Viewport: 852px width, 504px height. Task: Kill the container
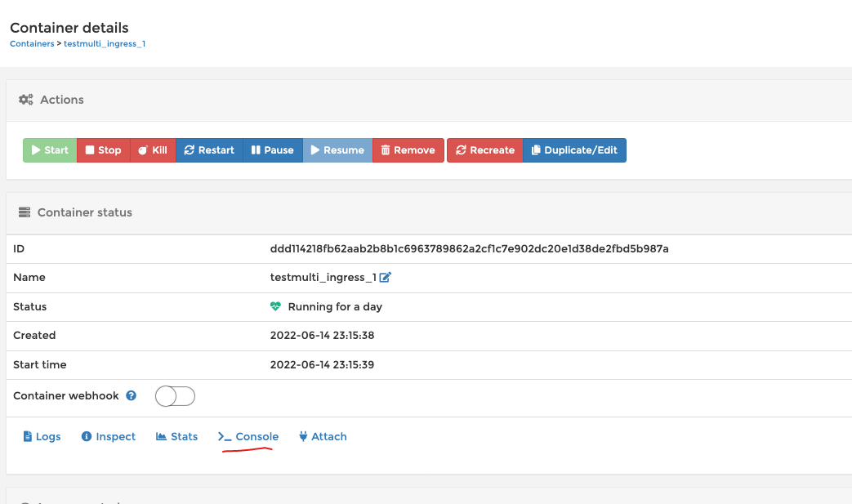click(153, 150)
